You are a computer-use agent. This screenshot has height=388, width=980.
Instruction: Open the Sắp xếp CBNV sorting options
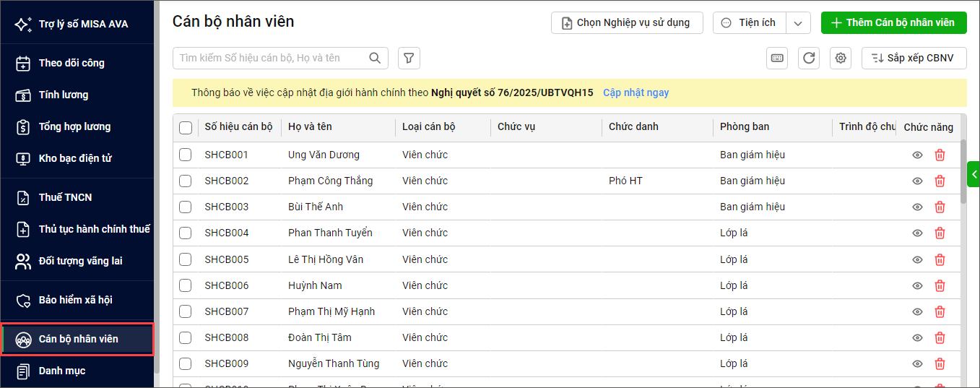914,58
